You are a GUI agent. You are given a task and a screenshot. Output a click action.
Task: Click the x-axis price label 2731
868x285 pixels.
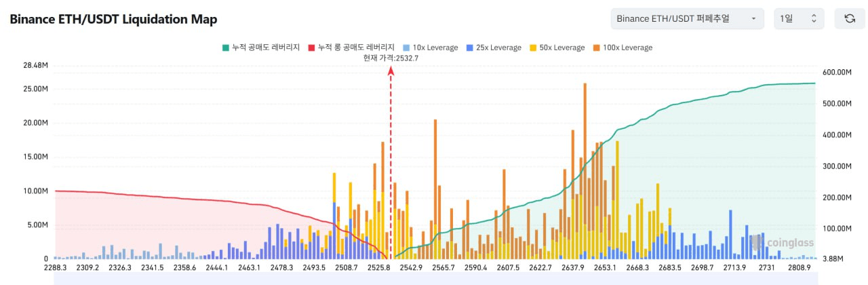tap(767, 269)
